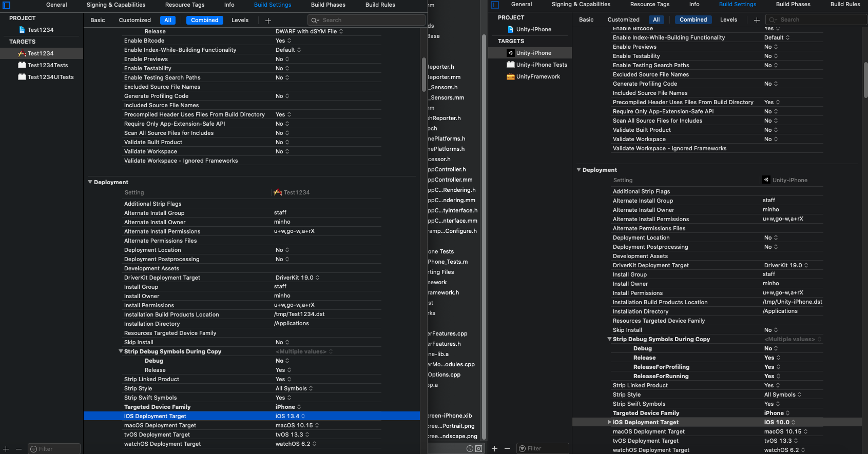Image resolution: width=868 pixels, height=454 pixels.
Task: Open Build Rules tab in right window
Action: 845,4
